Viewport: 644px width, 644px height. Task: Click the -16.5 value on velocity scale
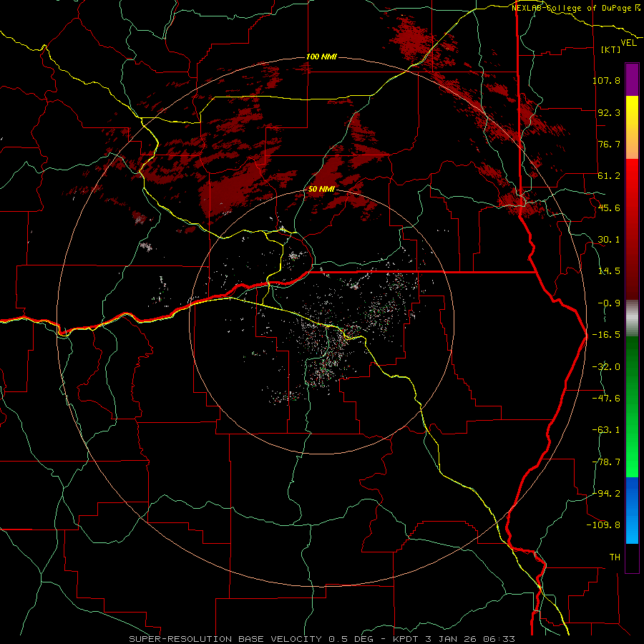click(x=606, y=335)
